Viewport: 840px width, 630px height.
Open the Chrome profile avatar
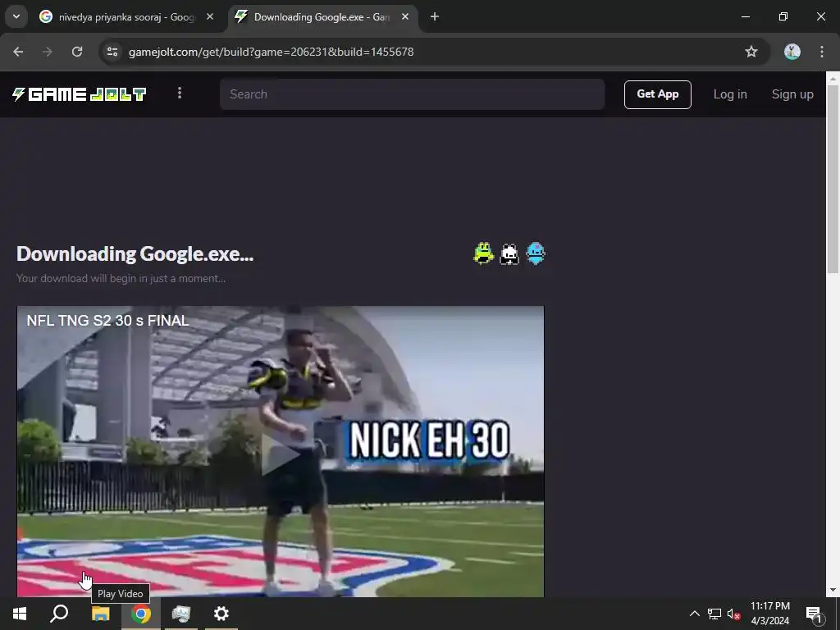tap(792, 52)
